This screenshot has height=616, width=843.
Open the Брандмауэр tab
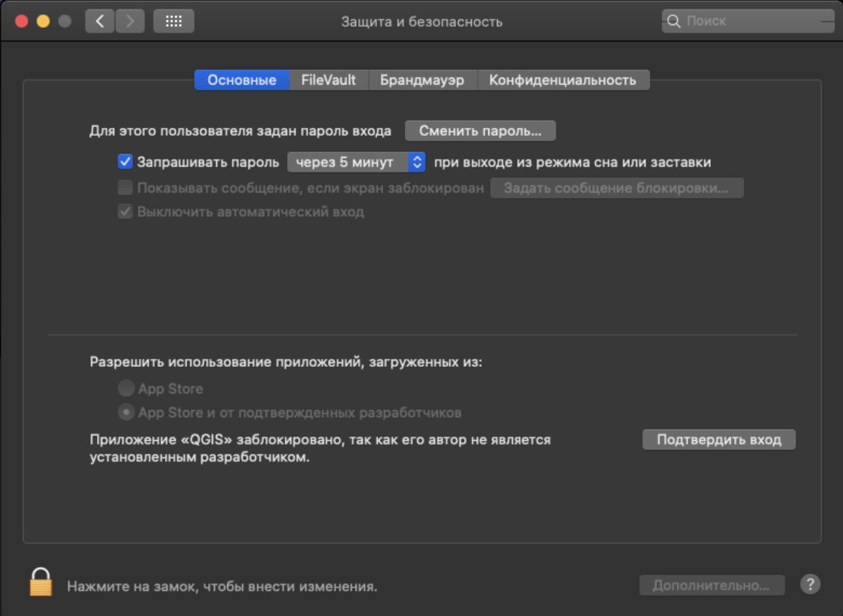pyautogui.click(x=422, y=80)
